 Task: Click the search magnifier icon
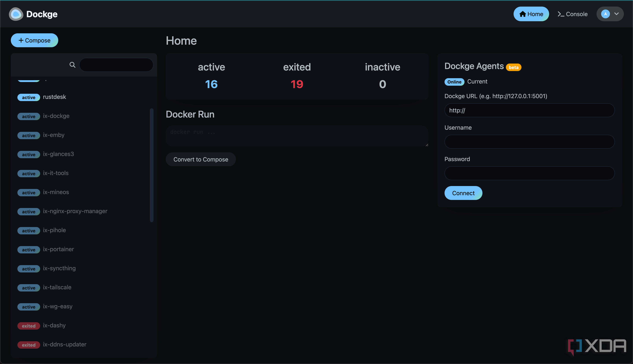tap(72, 65)
